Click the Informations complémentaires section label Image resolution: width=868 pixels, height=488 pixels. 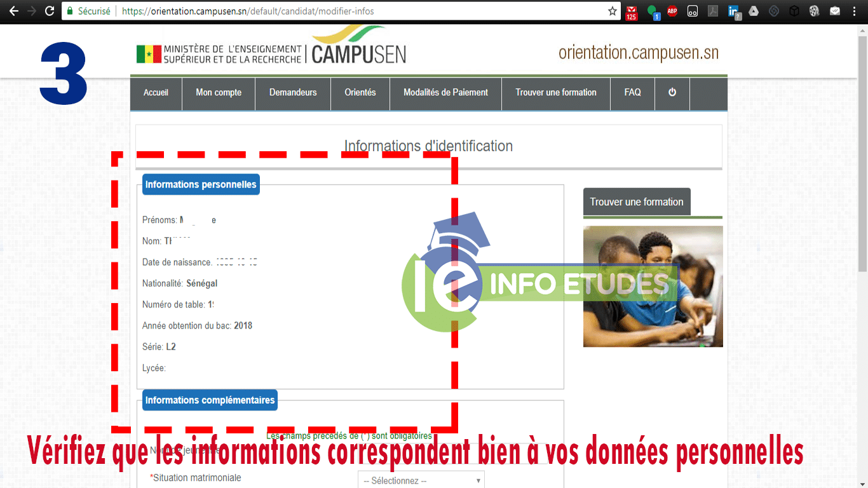click(210, 400)
